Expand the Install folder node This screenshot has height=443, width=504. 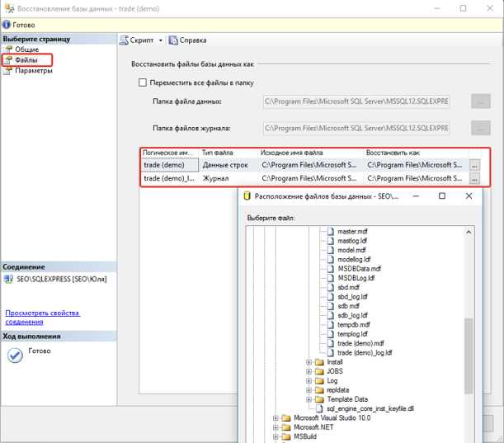point(309,362)
